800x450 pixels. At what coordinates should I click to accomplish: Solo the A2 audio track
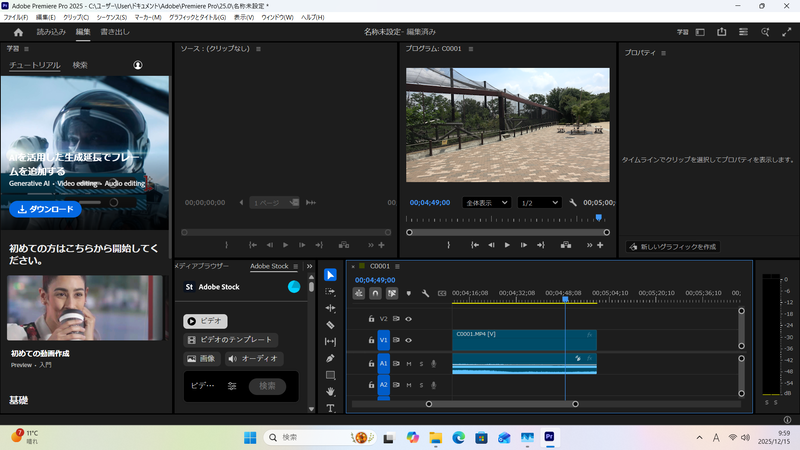(421, 385)
